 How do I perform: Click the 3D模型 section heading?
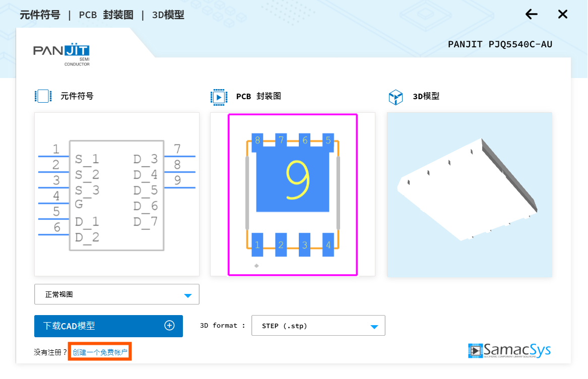[x=426, y=96]
